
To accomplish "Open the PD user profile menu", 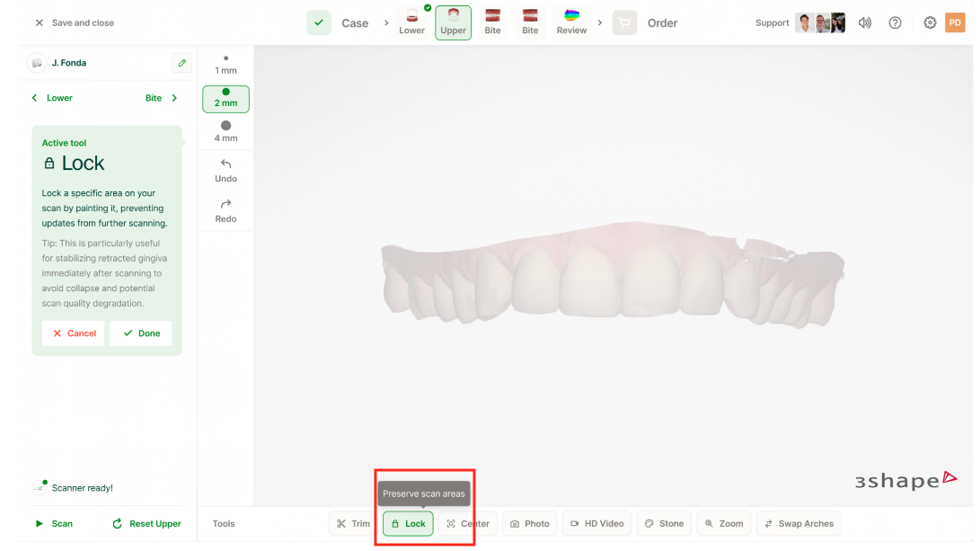I will [955, 22].
